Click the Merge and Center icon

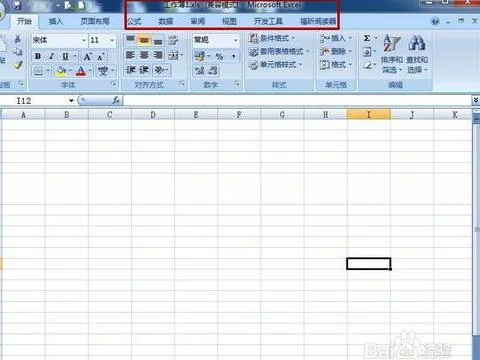(x=173, y=55)
